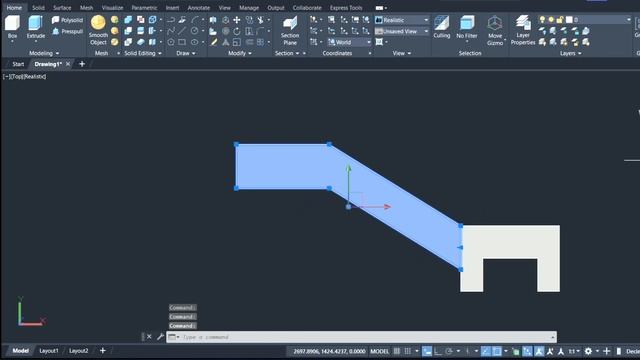Open the Home ribbon tab

(14, 7)
